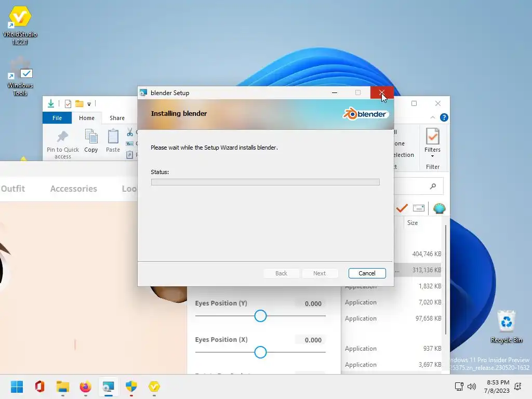This screenshot has height=399, width=532.
Task: Click the File Explorer vertical scrollbar
Action: pyautogui.click(x=445, y=278)
